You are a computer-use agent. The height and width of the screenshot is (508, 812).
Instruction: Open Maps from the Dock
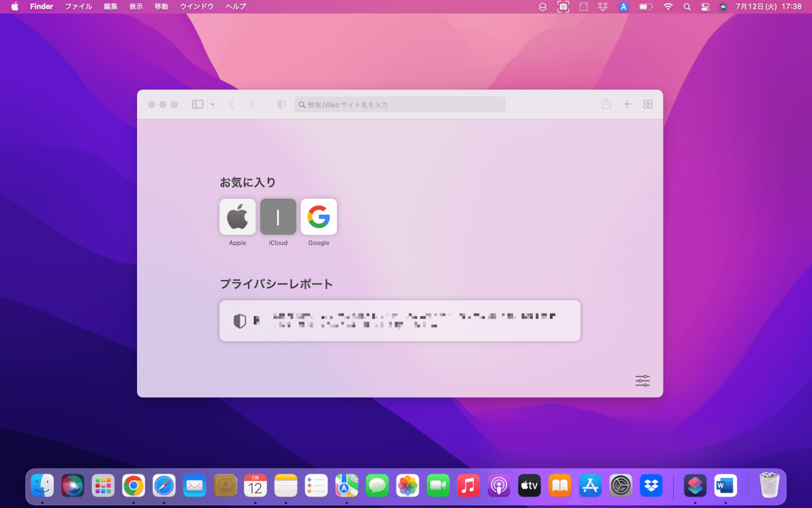347,486
